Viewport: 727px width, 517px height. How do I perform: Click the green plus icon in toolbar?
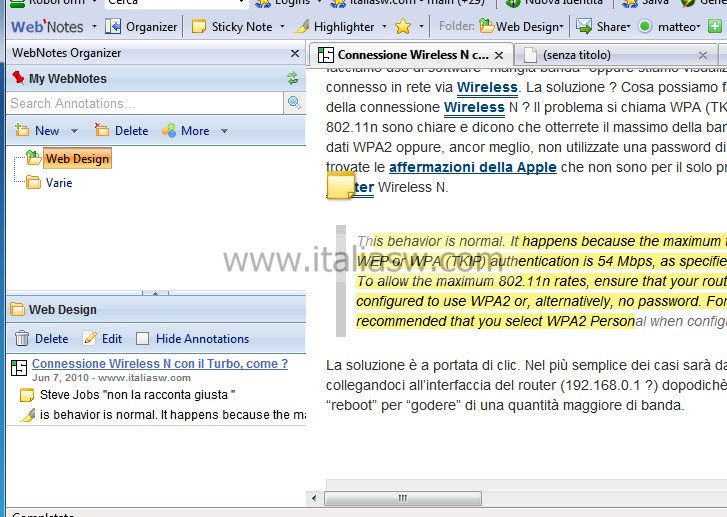coord(714,26)
